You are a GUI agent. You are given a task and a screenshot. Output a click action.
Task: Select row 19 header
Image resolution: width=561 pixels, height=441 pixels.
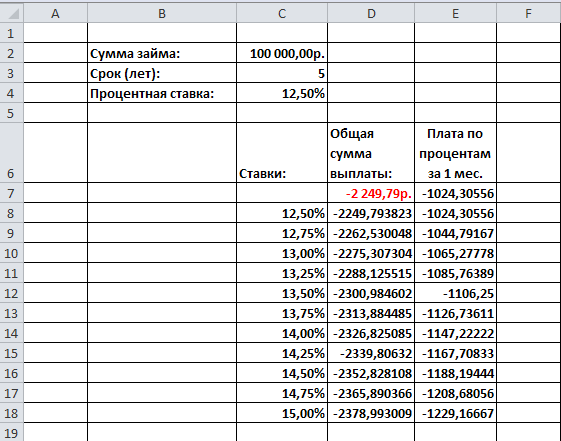click(x=12, y=432)
